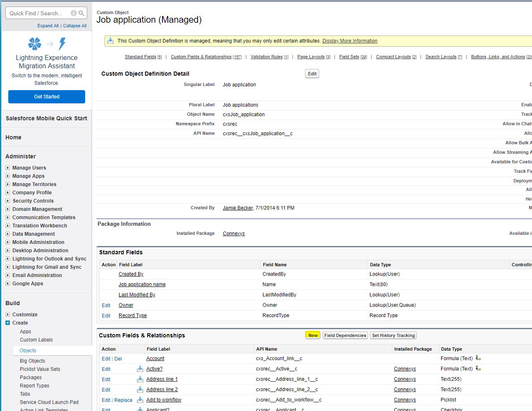The width and height of the screenshot is (532, 411).
Task: Click the info icon in Quick Find box
Action: click(74, 13)
